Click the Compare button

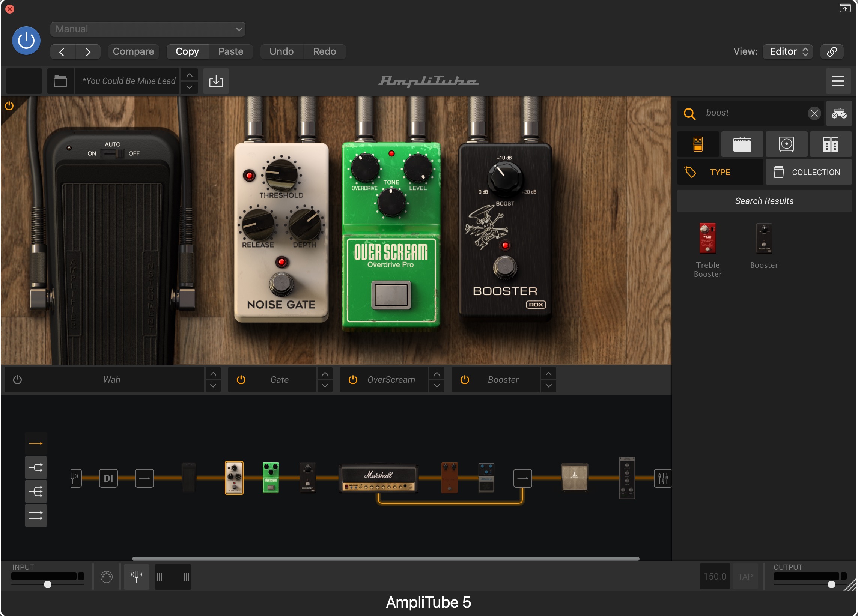(133, 51)
